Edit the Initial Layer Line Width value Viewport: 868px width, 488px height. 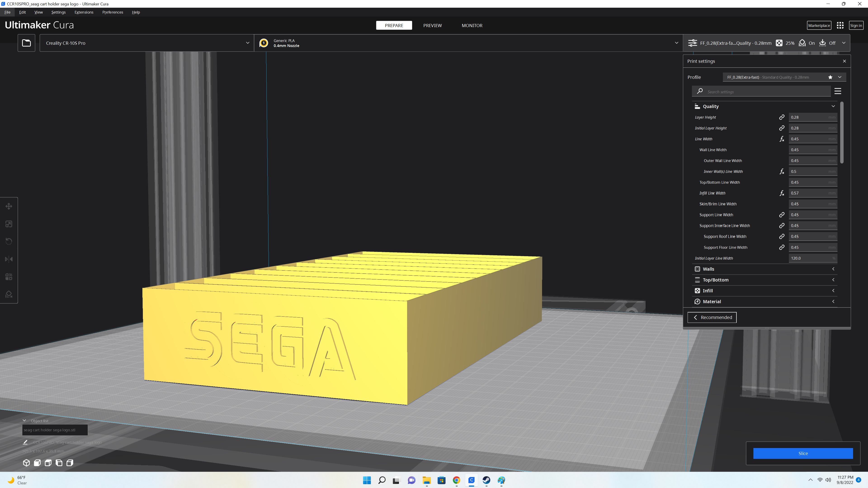click(813, 258)
